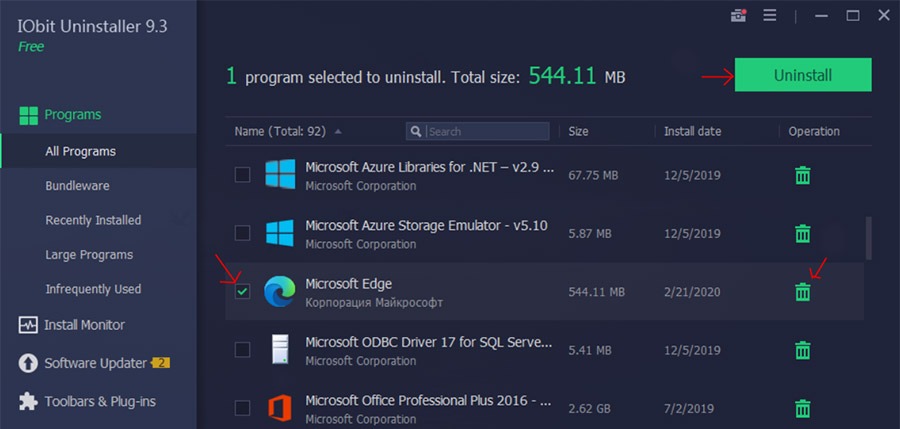Click trash icon for Microsoft Azure Storage Emulator
900x429 pixels.
click(802, 234)
